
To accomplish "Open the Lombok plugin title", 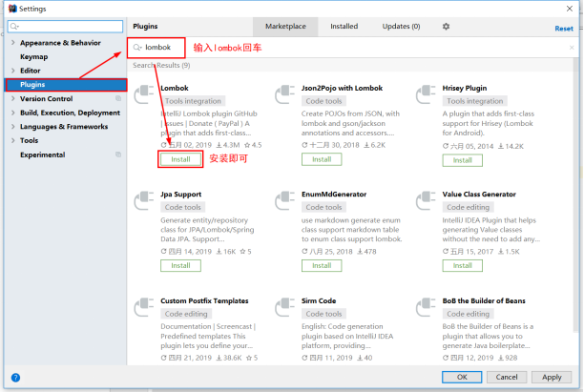I will 175,89.
